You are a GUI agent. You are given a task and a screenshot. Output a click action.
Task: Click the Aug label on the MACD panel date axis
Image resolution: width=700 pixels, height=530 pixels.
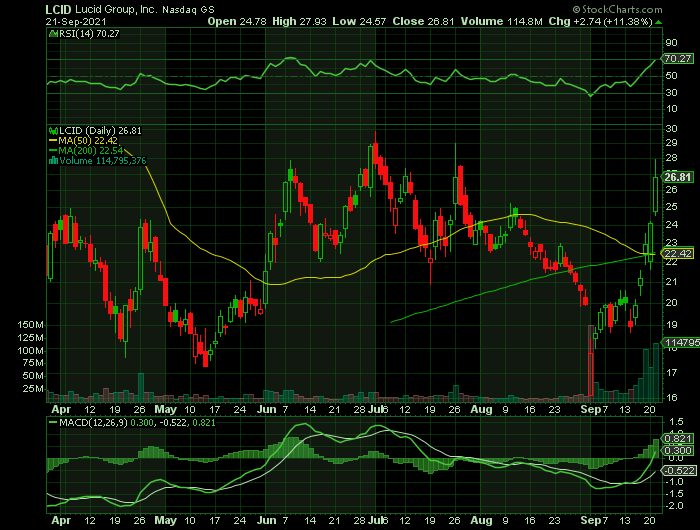[x=482, y=521]
